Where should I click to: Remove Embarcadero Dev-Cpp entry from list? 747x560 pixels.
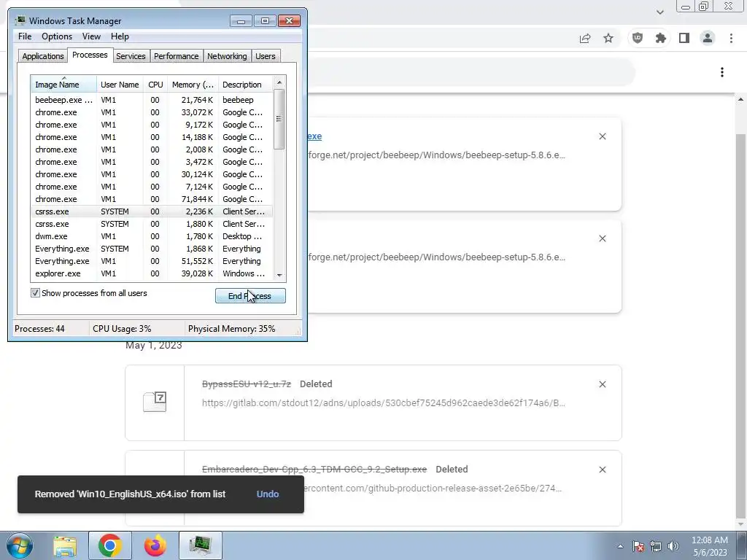click(x=602, y=470)
